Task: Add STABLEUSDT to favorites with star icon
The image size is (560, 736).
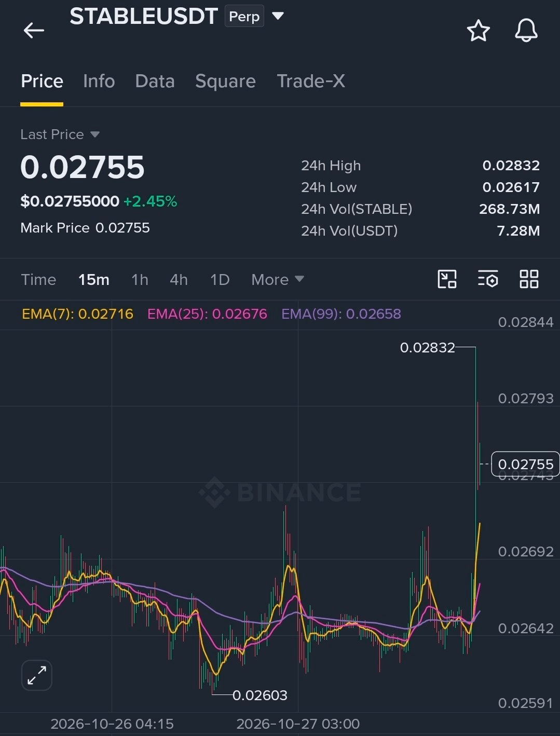Action: [x=478, y=31]
